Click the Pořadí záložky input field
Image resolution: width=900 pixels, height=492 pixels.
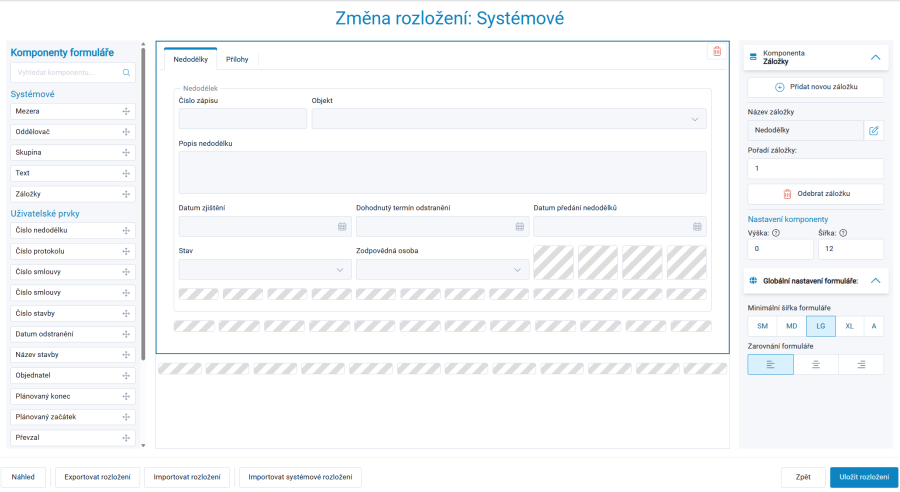(816, 169)
